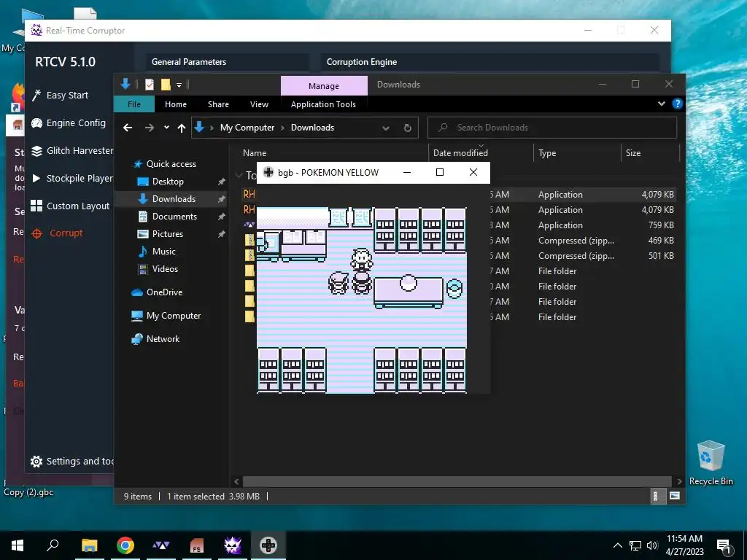Click the red Corrupt button in RTCV
The height and width of the screenshot is (560, 747).
[x=57, y=233]
